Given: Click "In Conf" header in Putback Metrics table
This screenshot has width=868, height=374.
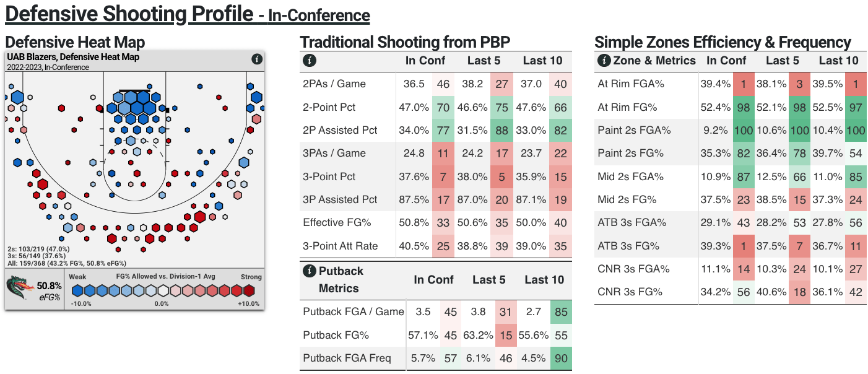Looking at the screenshot, I should tap(434, 280).
